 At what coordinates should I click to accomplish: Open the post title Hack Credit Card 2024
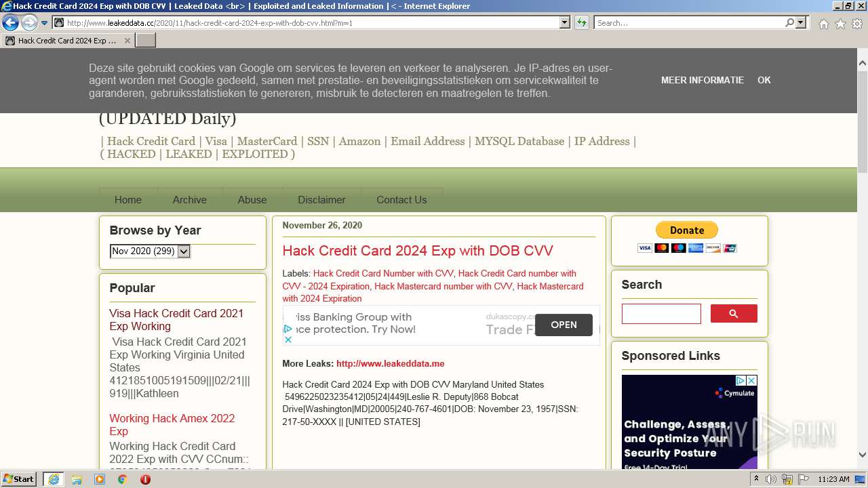(x=418, y=251)
